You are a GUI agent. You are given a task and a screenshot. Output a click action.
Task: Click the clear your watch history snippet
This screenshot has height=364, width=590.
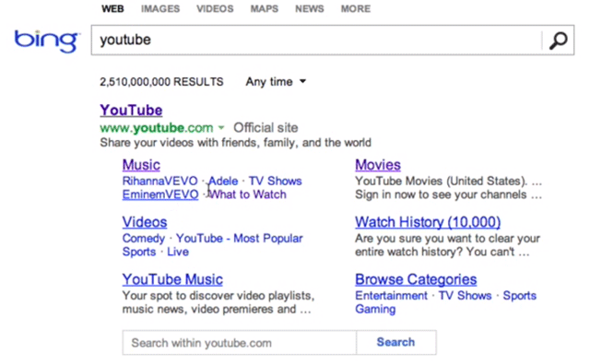pos(448,245)
